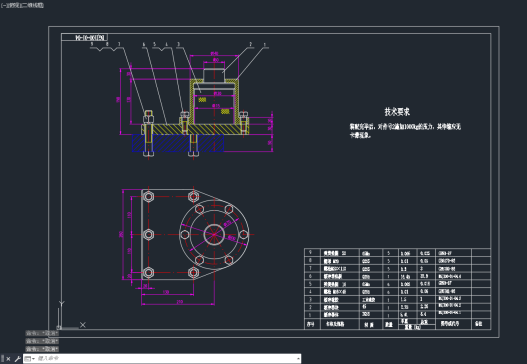Open the recent commands dropdown
Screen dimensions: 527x364
30,359
